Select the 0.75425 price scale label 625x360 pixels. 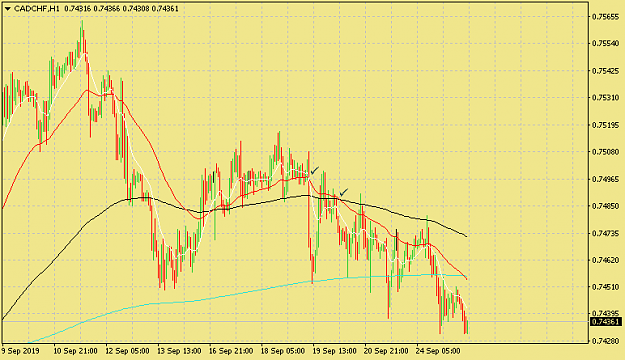[605, 71]
